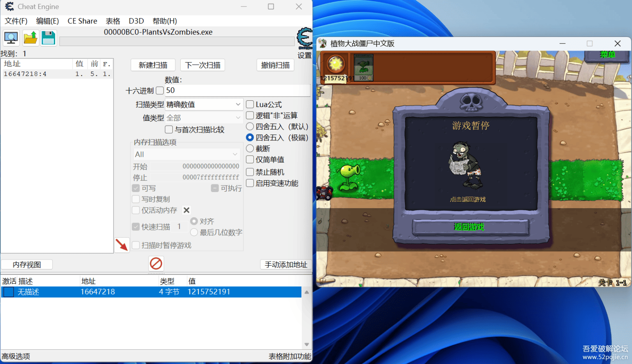Screen dimensions: 632x364
Task: Open the 表格 menu
Action: [x=113, y=21]
